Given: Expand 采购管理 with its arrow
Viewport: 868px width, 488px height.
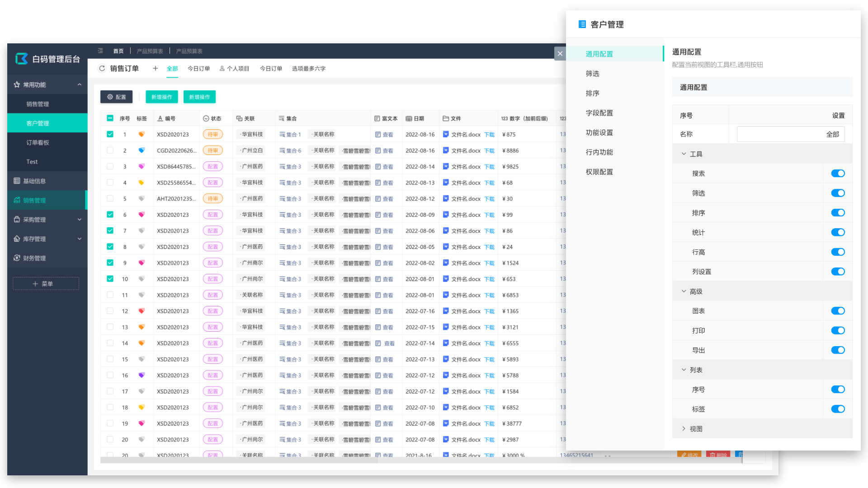Looking at the screenshot, I should pyautogui.click(x=80, y=220).
